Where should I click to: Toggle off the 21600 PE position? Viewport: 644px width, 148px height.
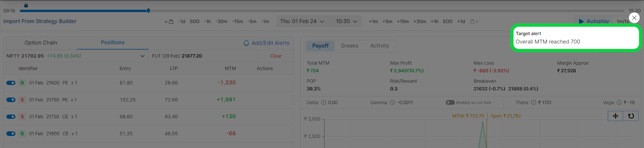coord(11,83)
